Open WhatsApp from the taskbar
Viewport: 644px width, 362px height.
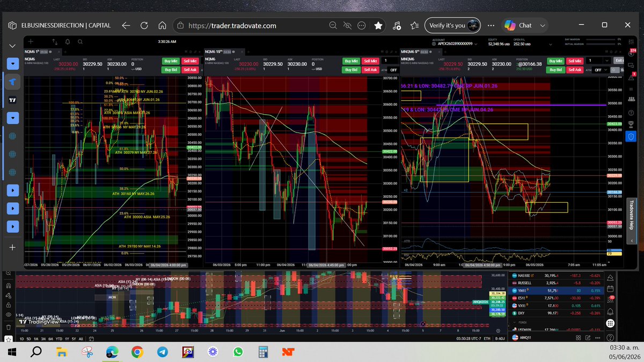238,352
